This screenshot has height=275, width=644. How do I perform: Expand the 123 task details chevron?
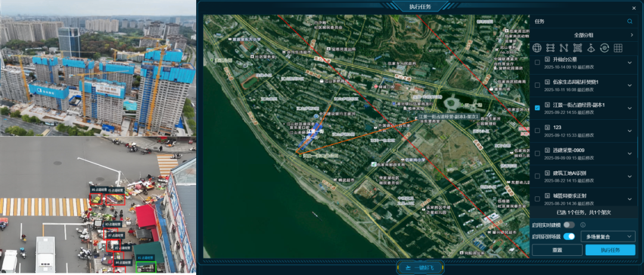[630, 131]
